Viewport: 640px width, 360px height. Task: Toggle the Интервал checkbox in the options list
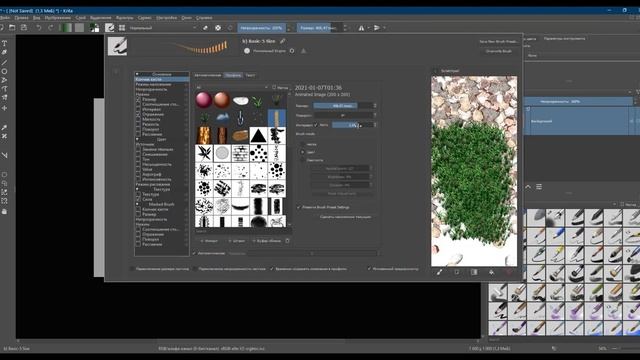pos(138,109)
